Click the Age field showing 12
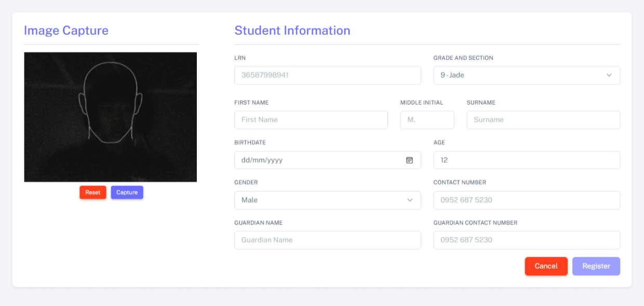The width and height of the screenshot is (644, 306). tap(527, 160)
